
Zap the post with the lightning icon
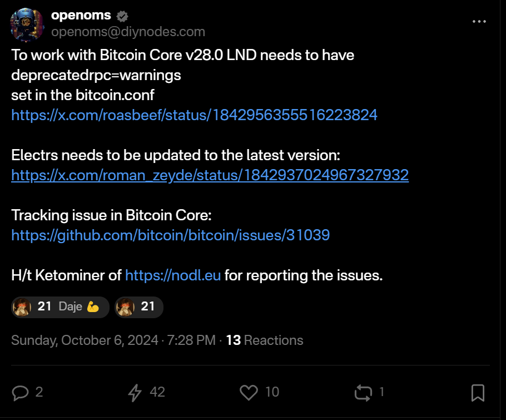135,393
